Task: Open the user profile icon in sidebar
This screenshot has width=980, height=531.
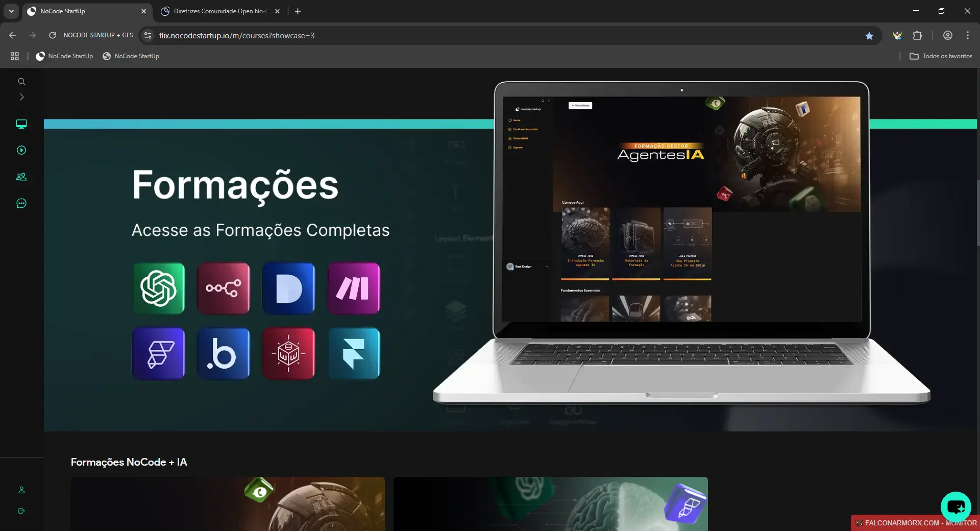Action: tap(21, 490)
